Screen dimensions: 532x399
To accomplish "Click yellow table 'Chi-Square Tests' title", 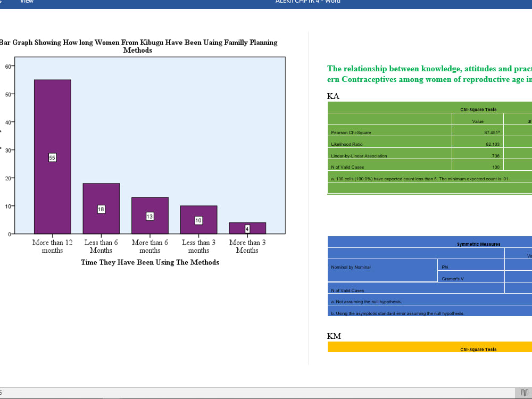I will (478, 350).
